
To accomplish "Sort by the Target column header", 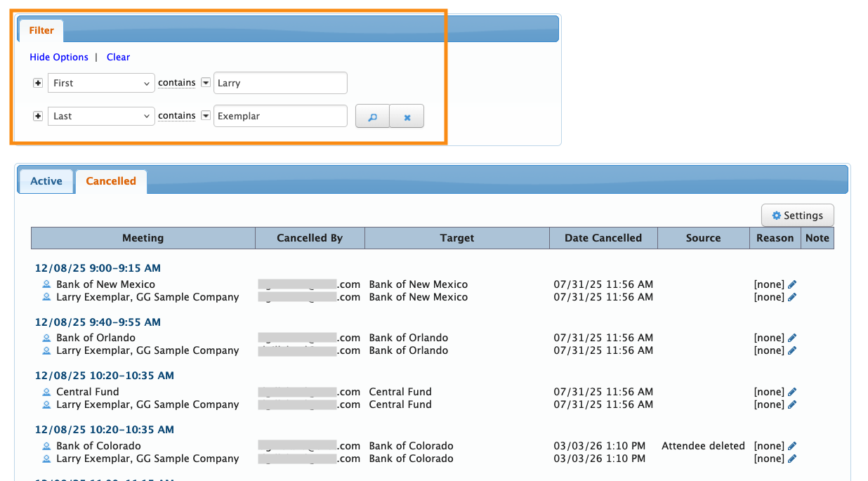I will point(457,238).
